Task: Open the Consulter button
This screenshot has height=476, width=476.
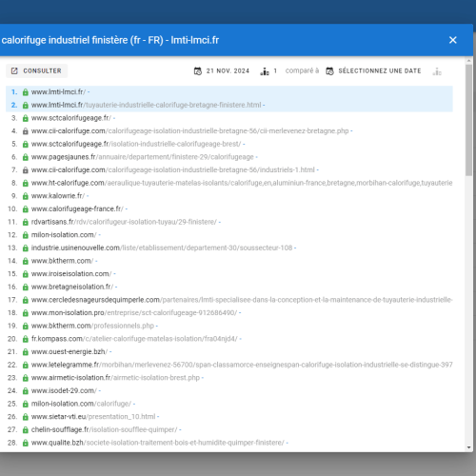Action: point(36,70)
